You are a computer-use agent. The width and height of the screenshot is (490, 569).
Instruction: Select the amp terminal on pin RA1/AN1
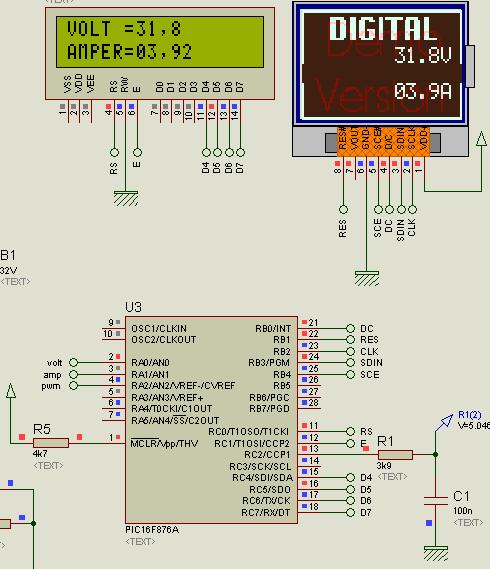pos(73,374)
